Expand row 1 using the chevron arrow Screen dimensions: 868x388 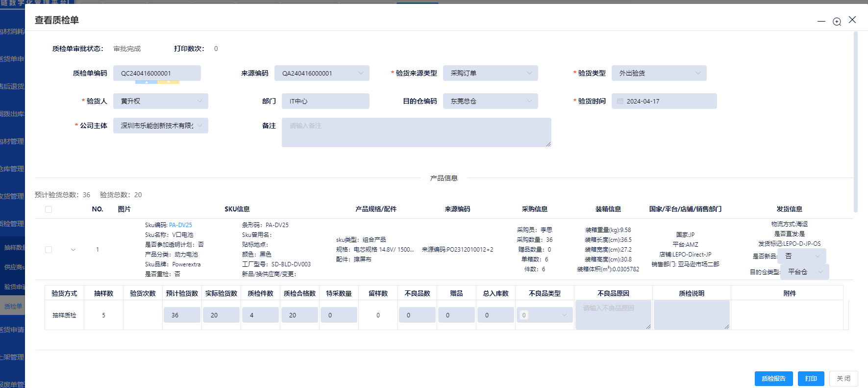74,250
